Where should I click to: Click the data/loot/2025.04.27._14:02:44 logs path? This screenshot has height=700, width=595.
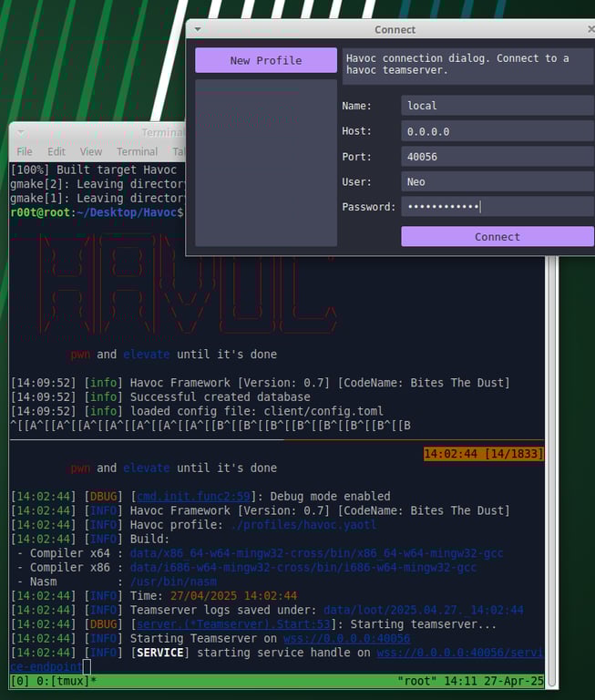point(423,610)
